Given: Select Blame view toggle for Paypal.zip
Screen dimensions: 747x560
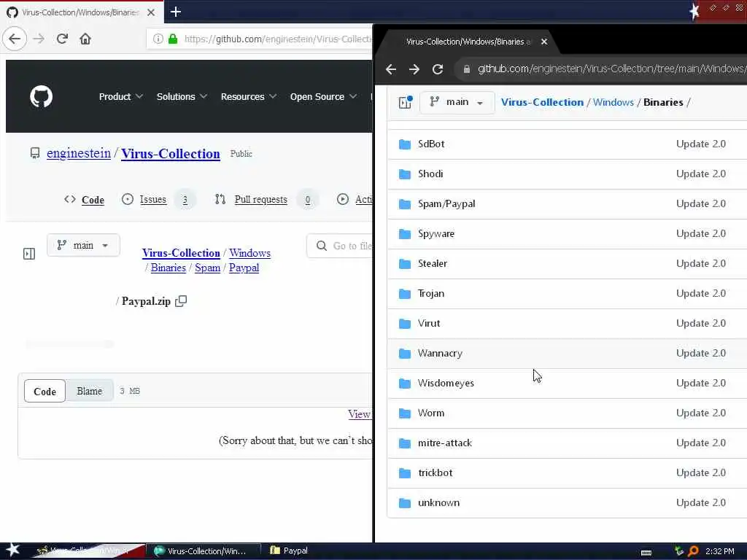Looking at the screenshot, I should [x=90, y=392].
